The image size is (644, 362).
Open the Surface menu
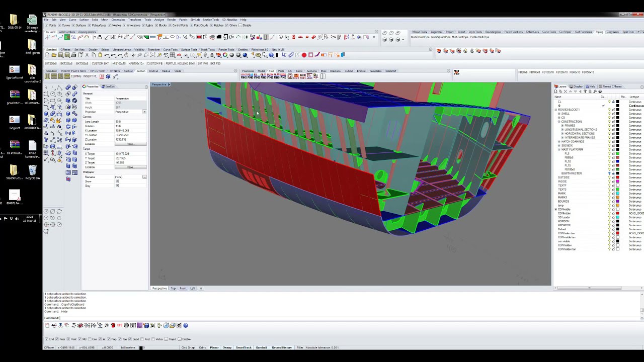(84, 20)
